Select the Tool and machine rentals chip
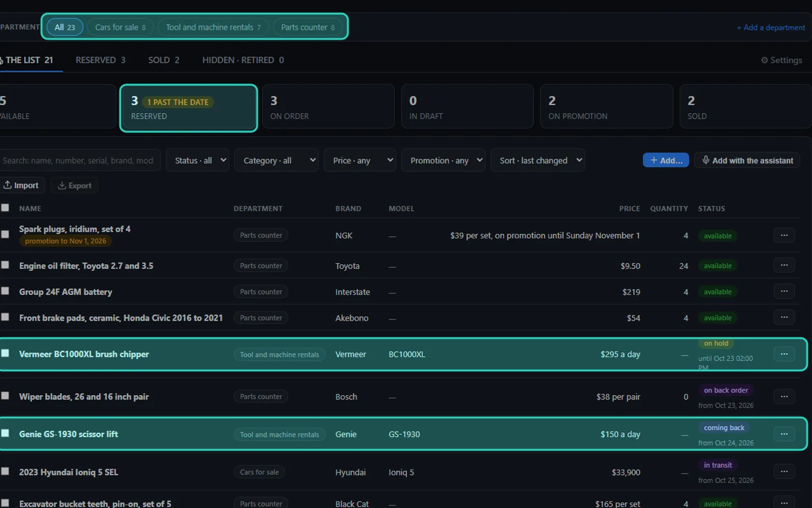The image size is (812, 508). click(x=213, y=27)
